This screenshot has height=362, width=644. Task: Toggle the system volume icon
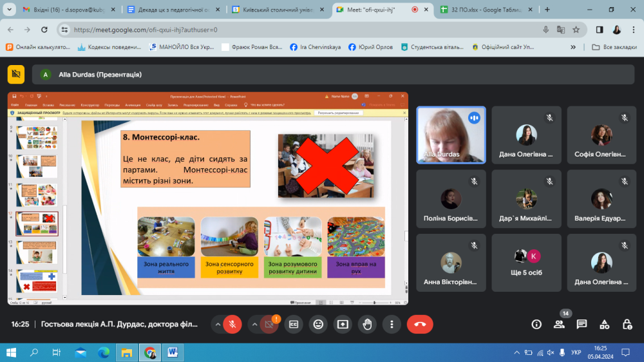[551, 352]
